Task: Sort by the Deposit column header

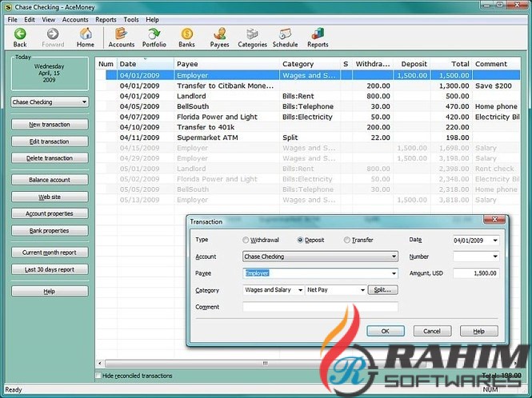Action: 412,64
